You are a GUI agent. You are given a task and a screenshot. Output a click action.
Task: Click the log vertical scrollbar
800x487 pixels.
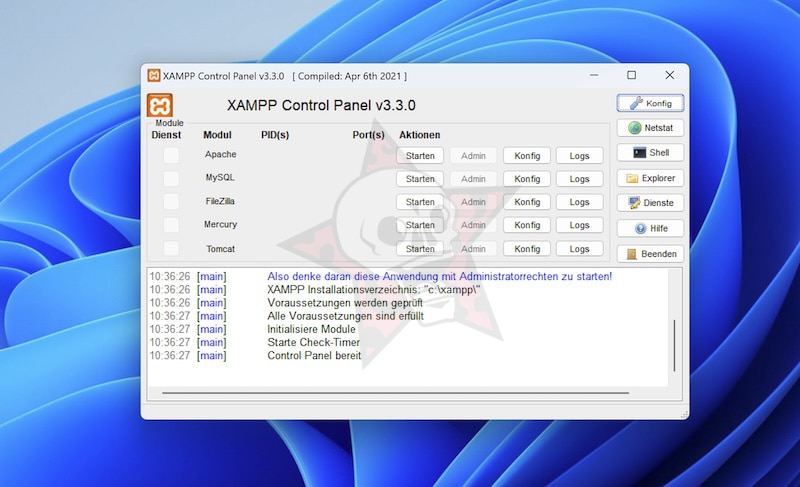(674, 345)
